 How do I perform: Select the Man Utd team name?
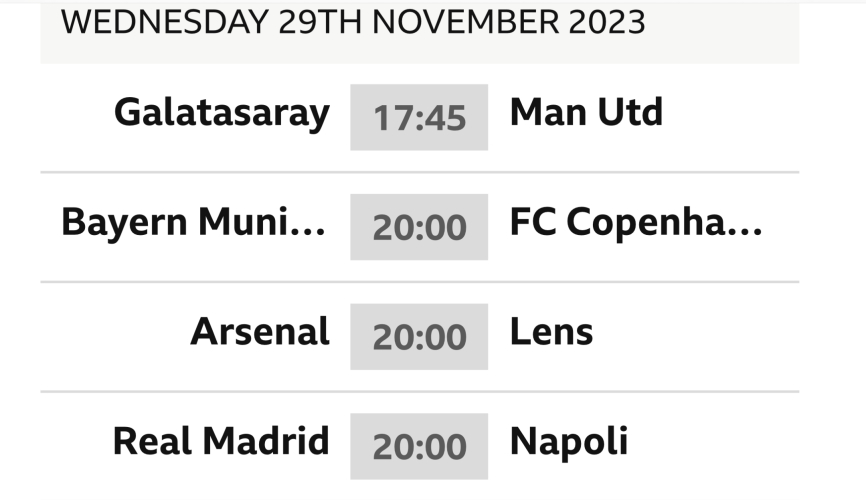pyautogui.click(x=586, y=113)
